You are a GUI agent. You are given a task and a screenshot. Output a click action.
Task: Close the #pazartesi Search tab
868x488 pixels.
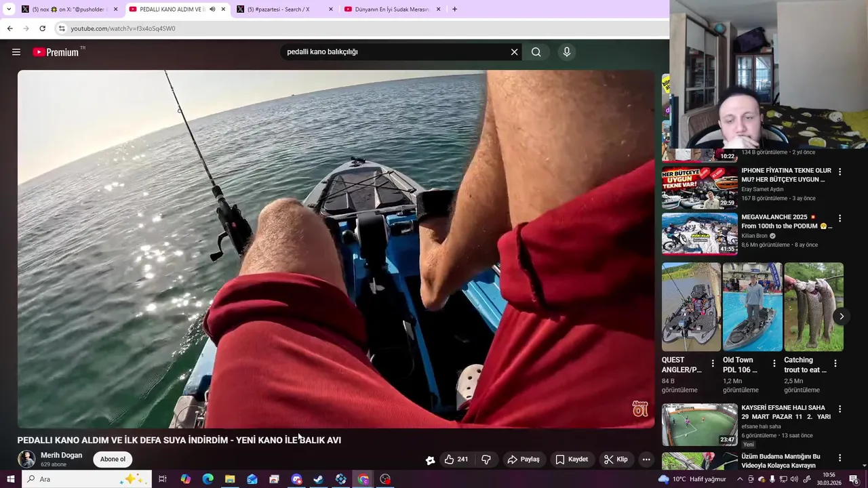click(x=330, y=9)
